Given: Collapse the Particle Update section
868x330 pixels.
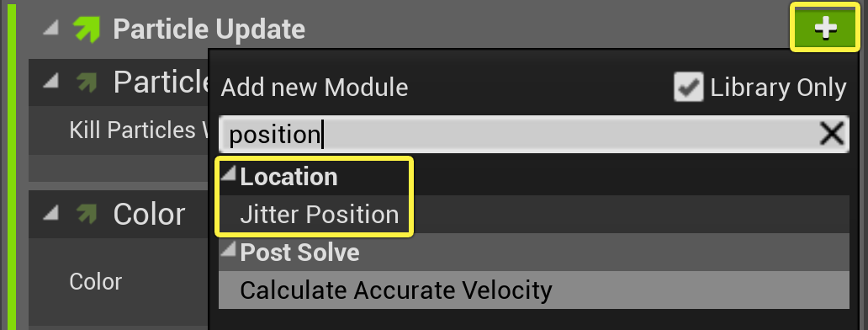Looking at the screenshot, I should [51, 29].
